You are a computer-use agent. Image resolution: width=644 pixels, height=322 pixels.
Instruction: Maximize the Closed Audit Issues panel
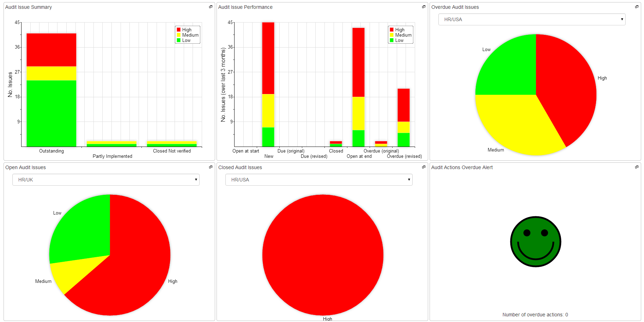click(424, 167)
